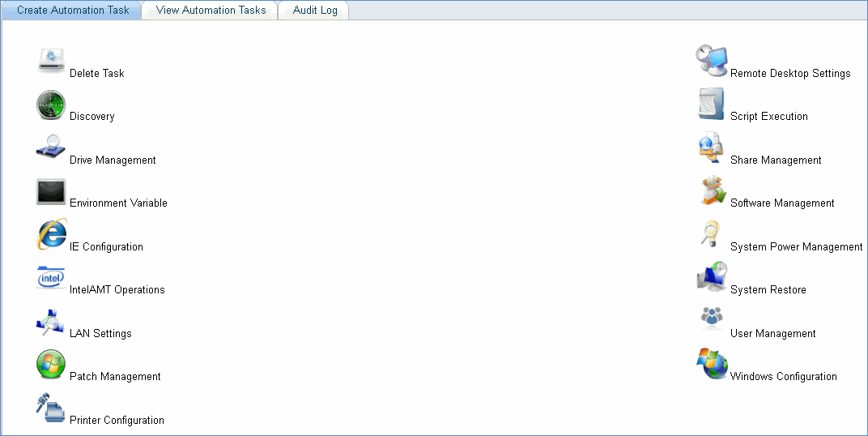This screenshot has width=868, height=436.
Task: Open the IE Configuration browser icon
Action: pos(51,235)
